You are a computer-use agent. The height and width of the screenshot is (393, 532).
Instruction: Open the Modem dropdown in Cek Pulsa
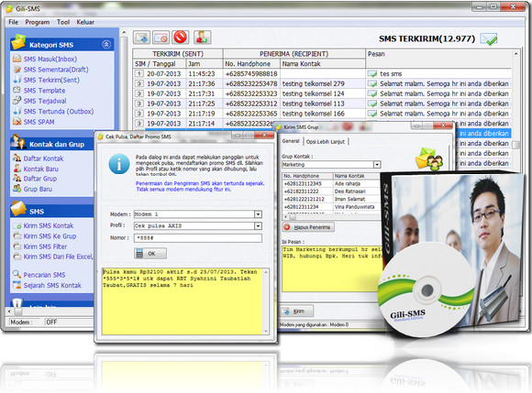258,214
